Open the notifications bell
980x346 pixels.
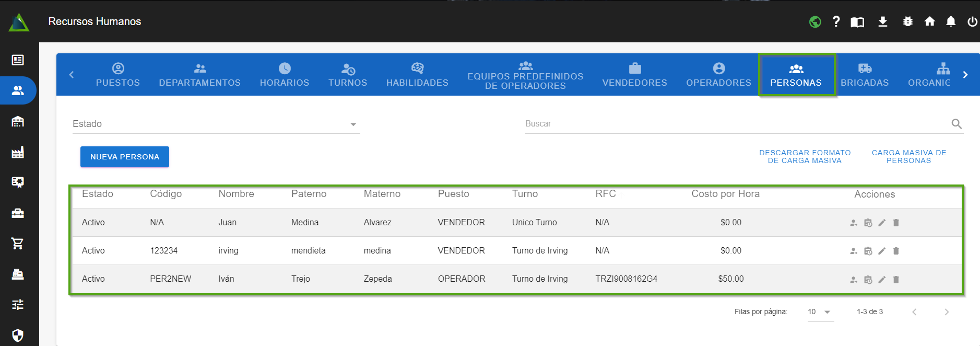(x=951, y=21)
